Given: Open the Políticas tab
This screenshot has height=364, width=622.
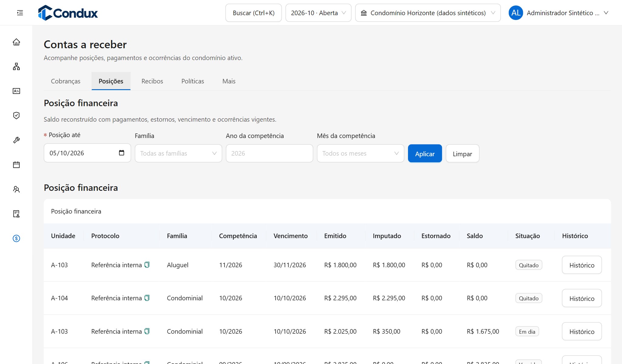Looking at the screenshot, I should (x=193, y=81).
